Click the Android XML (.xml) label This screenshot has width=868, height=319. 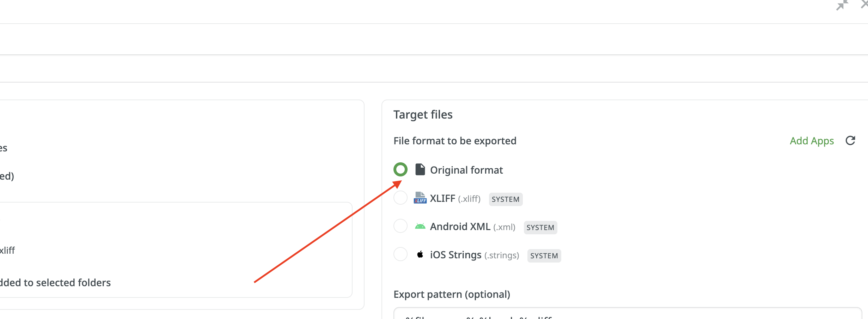(x=472, y=227)
